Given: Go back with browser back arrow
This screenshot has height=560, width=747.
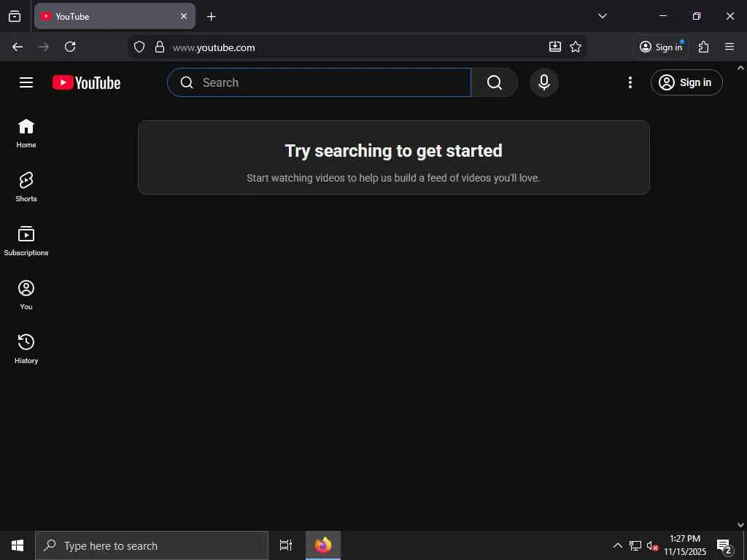Looking at the screenshot, I should point(18,47).
